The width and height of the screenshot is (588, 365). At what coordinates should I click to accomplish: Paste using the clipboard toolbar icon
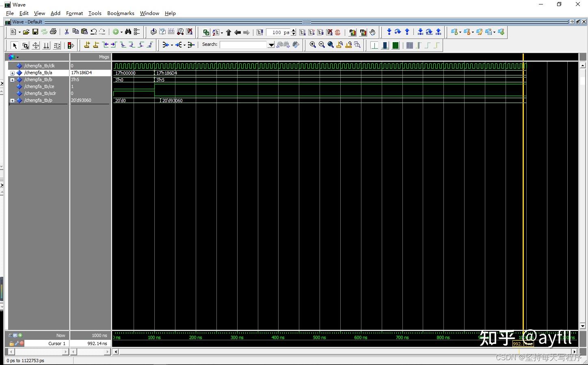84,32
